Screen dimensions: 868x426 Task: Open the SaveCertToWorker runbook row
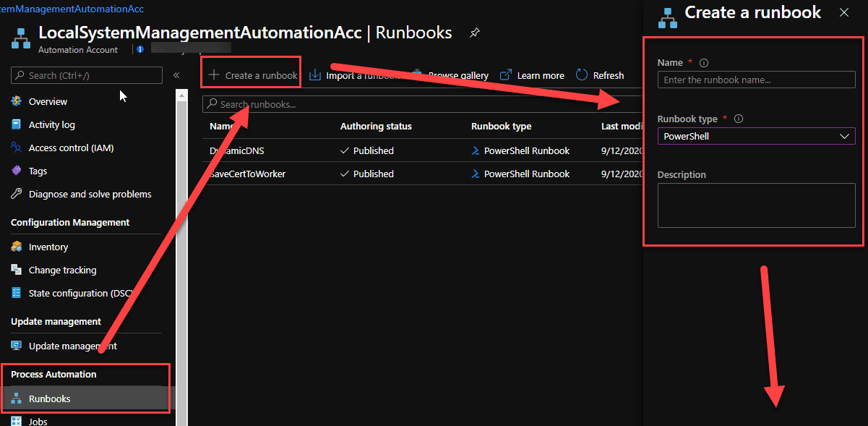[x=423, y=174]
